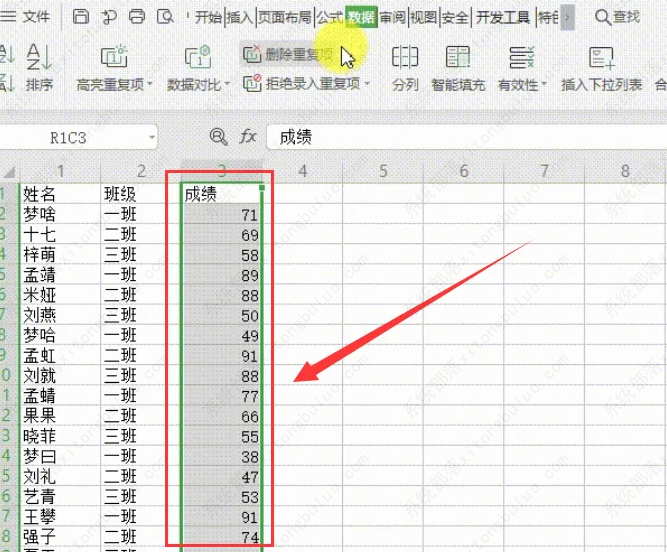
Task: Click the cell with name 刘燕
Action: tap(60, 315)
